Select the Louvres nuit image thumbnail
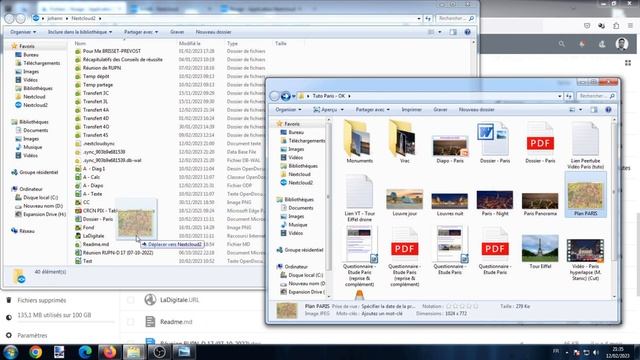640x360 pixels. click(450, 204)
